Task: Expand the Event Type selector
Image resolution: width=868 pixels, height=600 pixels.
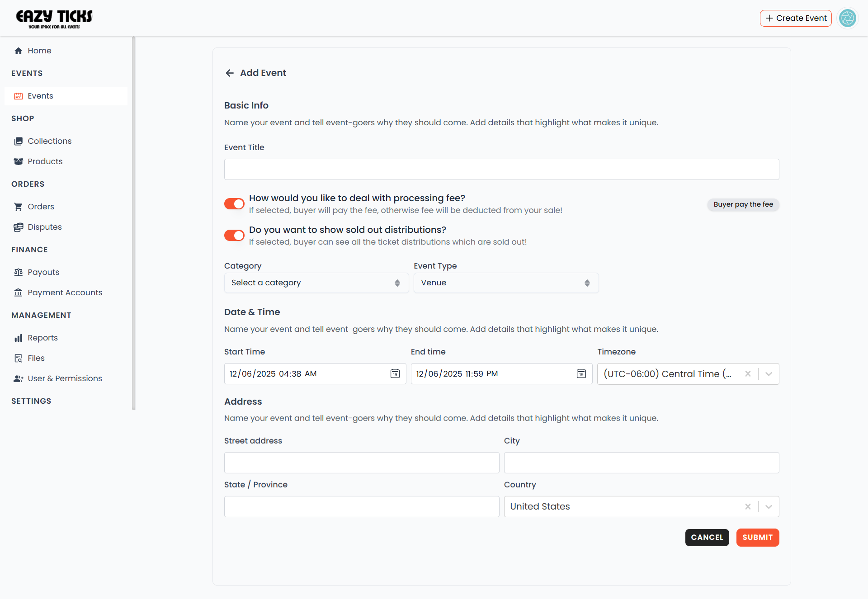Action: pos(505,283)
